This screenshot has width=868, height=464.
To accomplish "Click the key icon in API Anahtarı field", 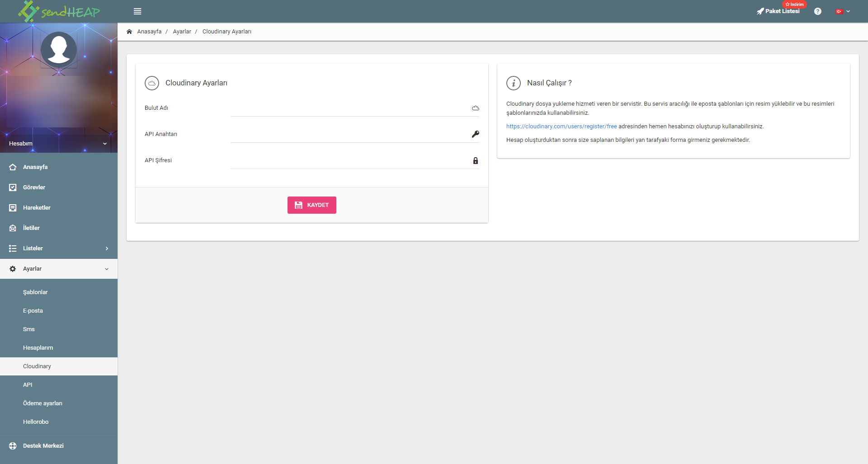I will click(x=476, y=134).
